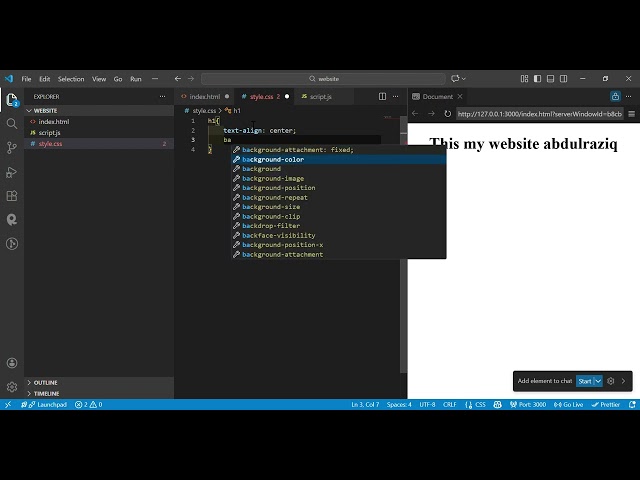Toggle the Primary Side Bar layout icon
The width and height of the screenshot is (640, 480).
pos(538,78)
